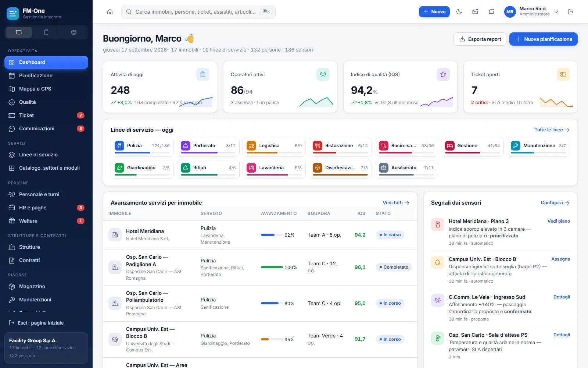Click Esci · pagina iniziale
This screenshot has height=368, width=588.
point(46,323)
